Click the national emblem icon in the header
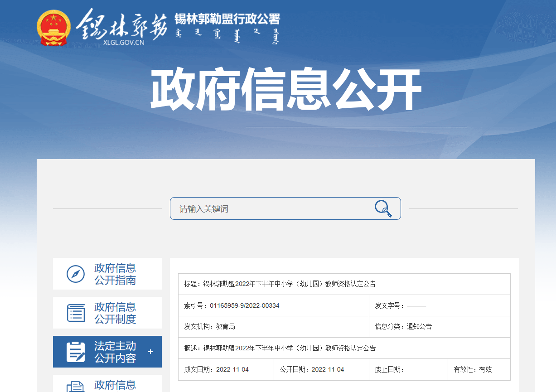Screen dimensions: 556x392 53,28
